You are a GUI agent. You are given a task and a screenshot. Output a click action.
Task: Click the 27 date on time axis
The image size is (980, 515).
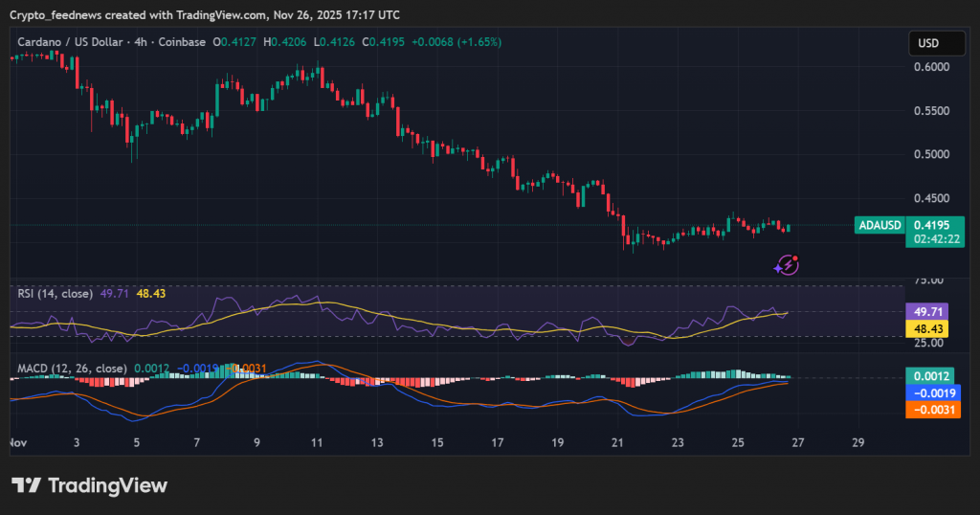[798, 443]
